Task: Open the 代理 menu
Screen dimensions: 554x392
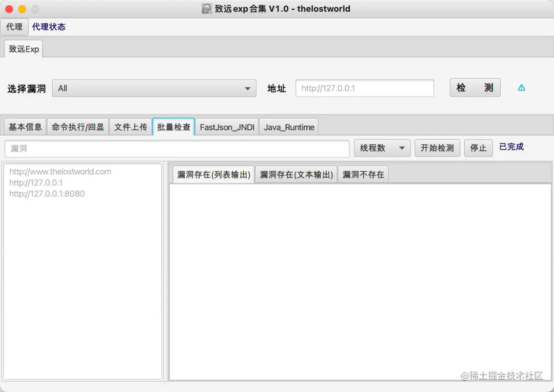Action: pyautogui.click(x=14, y=27)
